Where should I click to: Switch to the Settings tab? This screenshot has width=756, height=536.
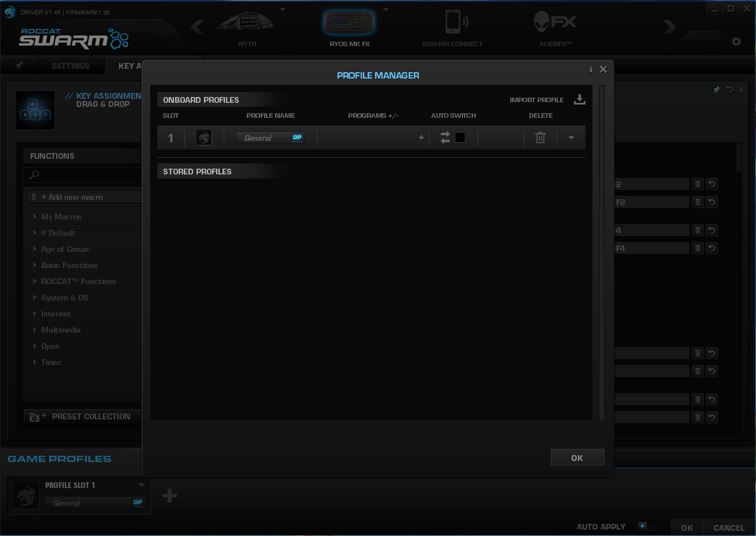tap(71, 66)
